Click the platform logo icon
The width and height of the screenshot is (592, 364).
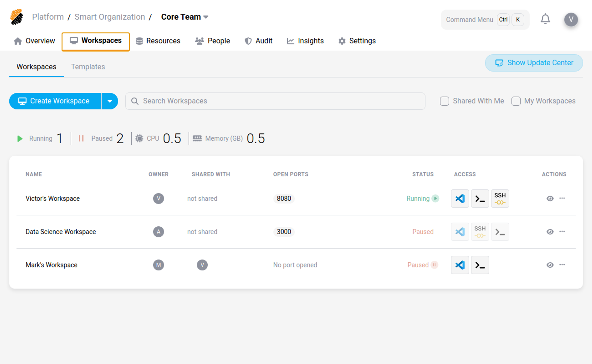17,17
